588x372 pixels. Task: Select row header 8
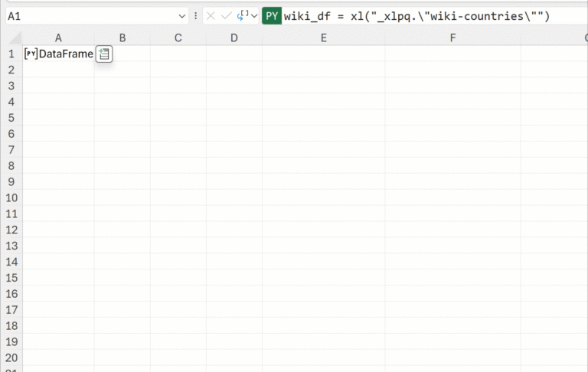coord(11,166)
